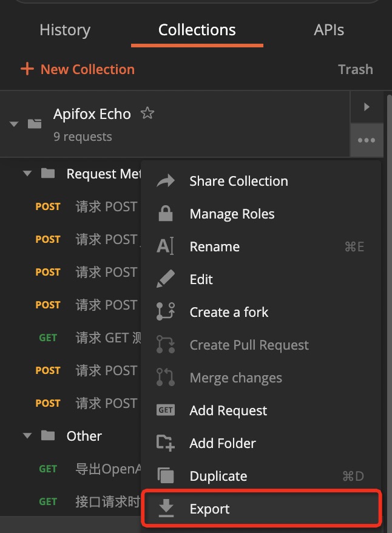Create a New Collection
This screenshot has width=392, height=533.
[78, 69]
